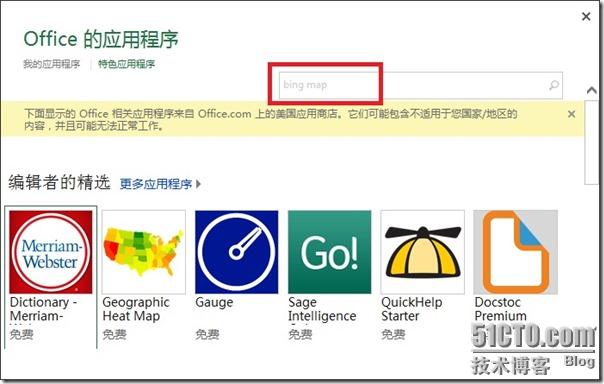Open the 更多应用程序 link

(156, 184)
